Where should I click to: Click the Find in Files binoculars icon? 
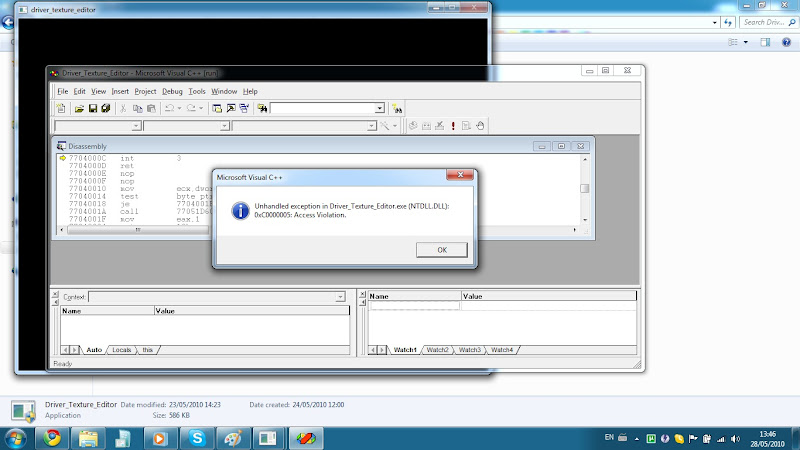(x=262, y=108)
